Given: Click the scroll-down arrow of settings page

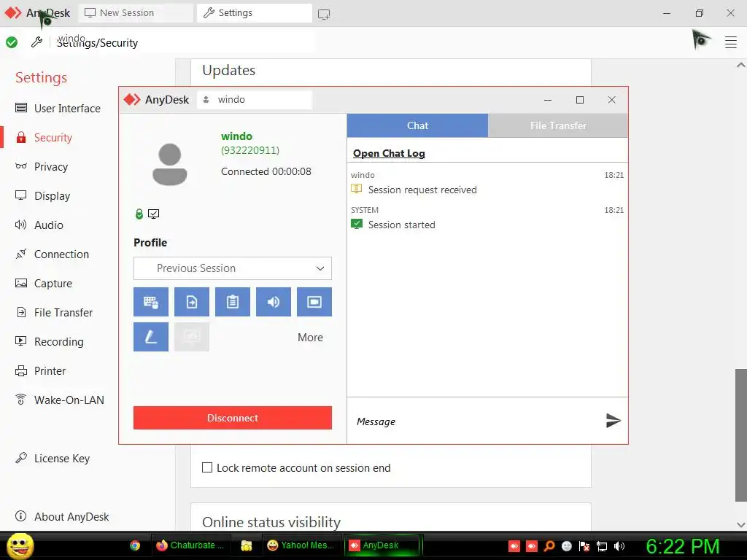Looking at the screenshot, I should point(741,525).
